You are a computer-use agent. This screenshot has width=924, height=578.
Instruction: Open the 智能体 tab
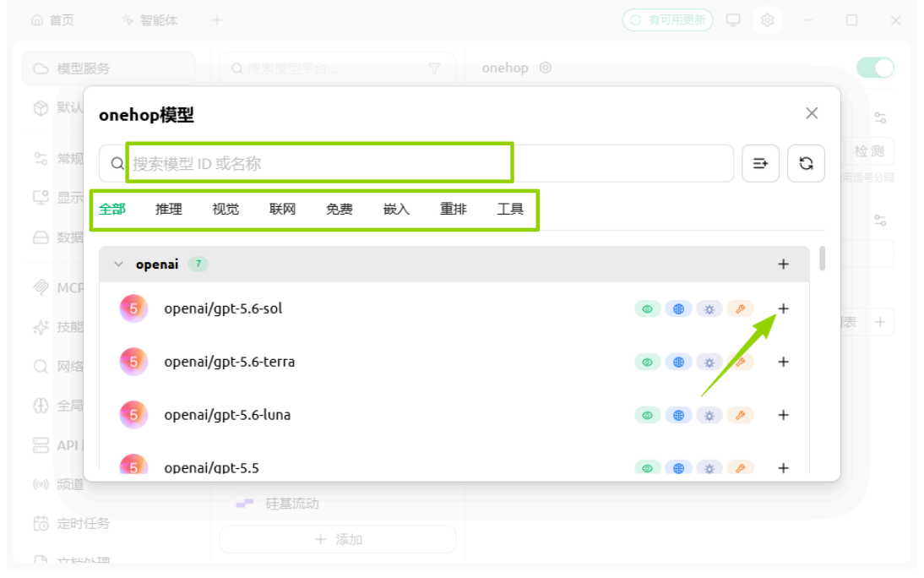(149, 20)
